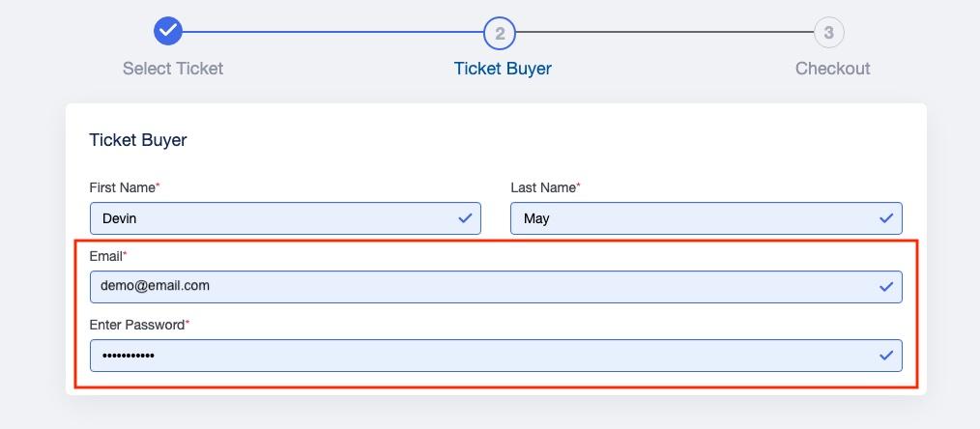Click the Ticket Buyer card heading
980x429 pixels.
pyautogui.click(x=138, y=140)
